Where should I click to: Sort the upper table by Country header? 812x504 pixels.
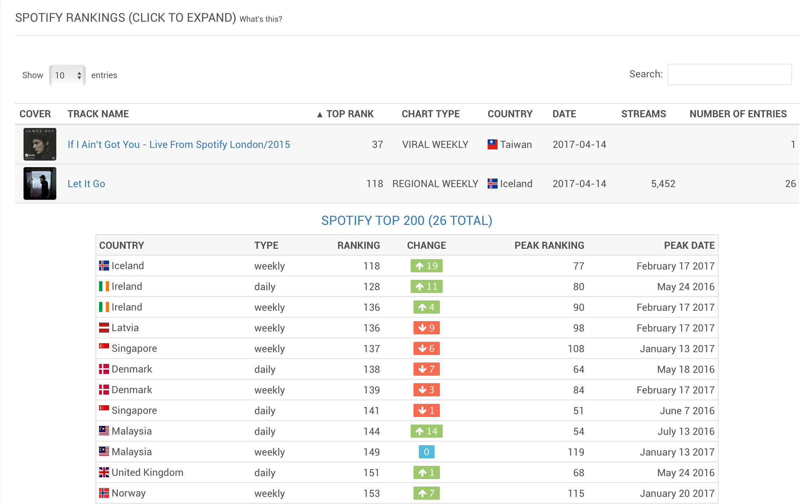click(x=510, y=114)
